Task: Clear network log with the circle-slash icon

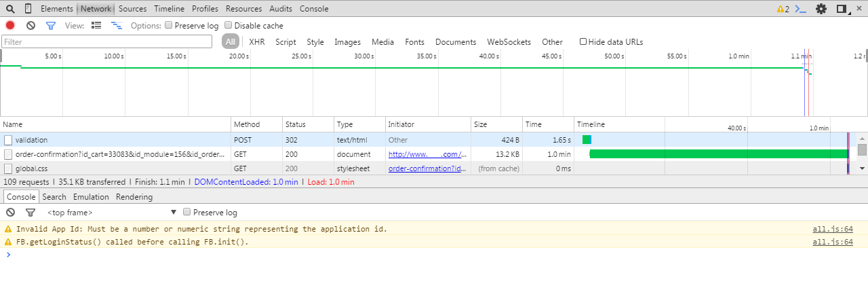Action: click(x=31, y=25)
